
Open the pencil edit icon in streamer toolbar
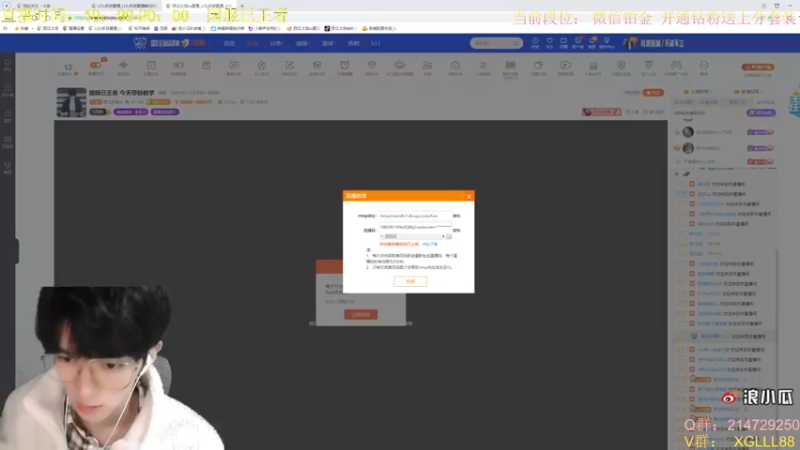289,65
